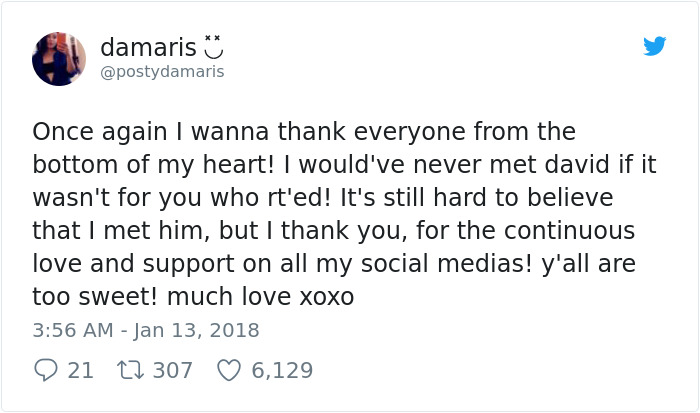Screen dimensions: 700x413
Task: Like the tweet with the heart icon
Action: click(x=229, y=370)
